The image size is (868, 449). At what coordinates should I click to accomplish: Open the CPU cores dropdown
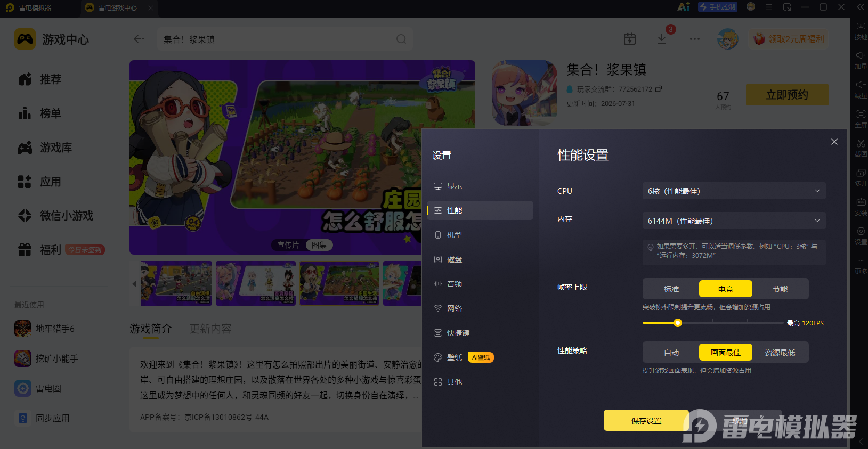pos(734,191)
